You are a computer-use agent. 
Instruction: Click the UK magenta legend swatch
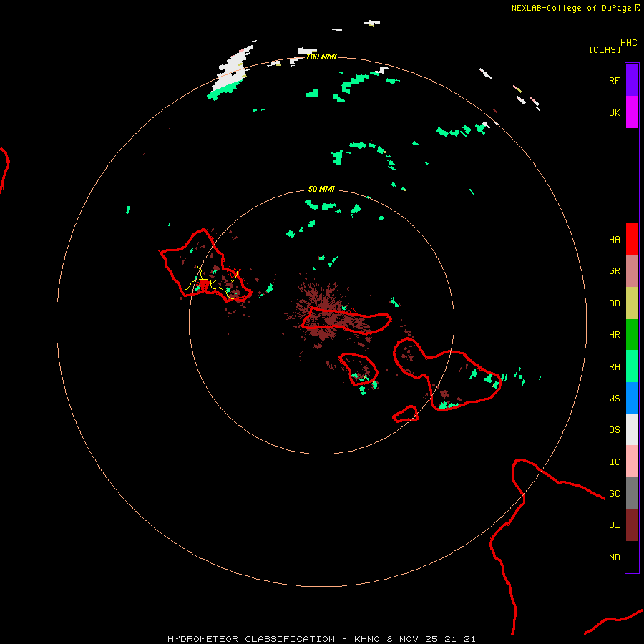(x=632, y=112)
